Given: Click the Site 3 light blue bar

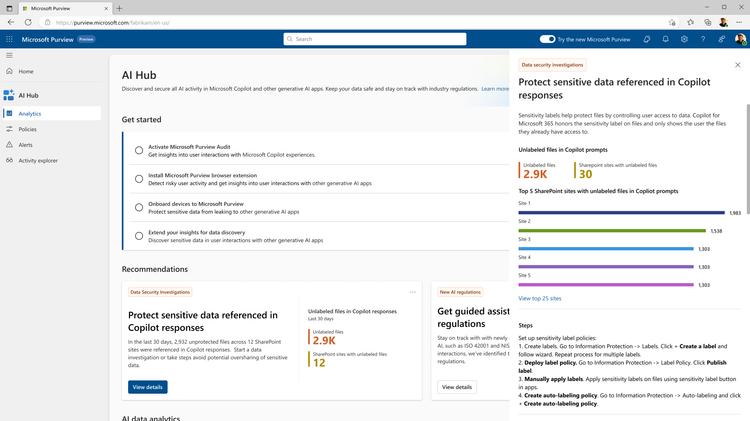Looking at the screenshot, I should click(x=606, y=249).
